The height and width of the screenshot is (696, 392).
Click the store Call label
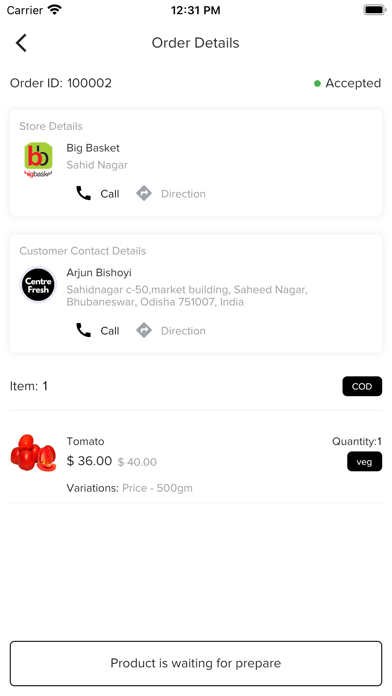coord(110,194)
